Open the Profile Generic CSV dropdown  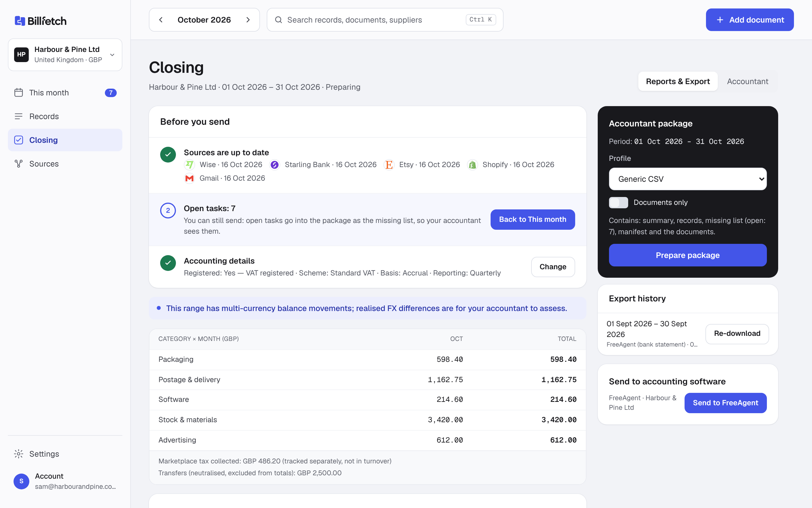[x=687, y=179]
